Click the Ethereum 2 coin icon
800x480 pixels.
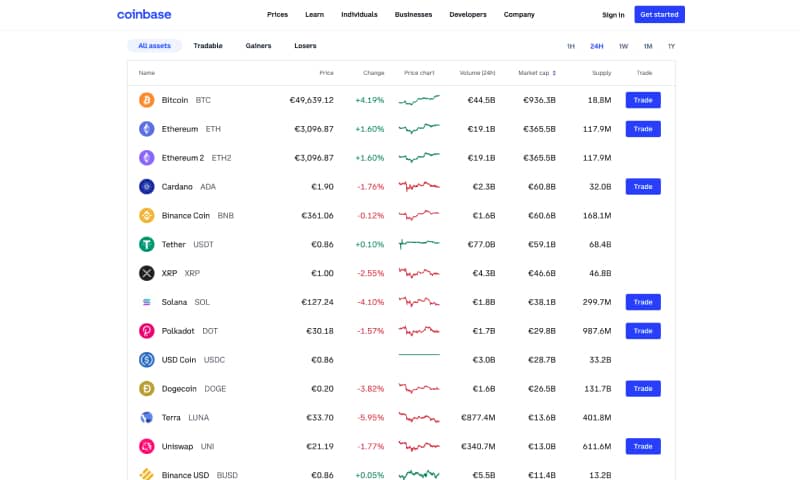coord(146,158)
